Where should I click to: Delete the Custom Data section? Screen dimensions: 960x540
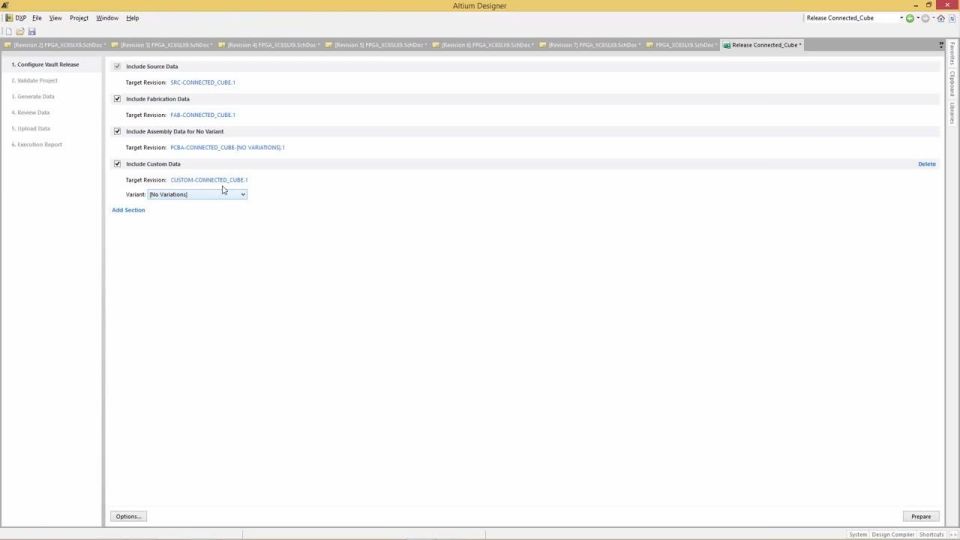click(x=926, y=164)
